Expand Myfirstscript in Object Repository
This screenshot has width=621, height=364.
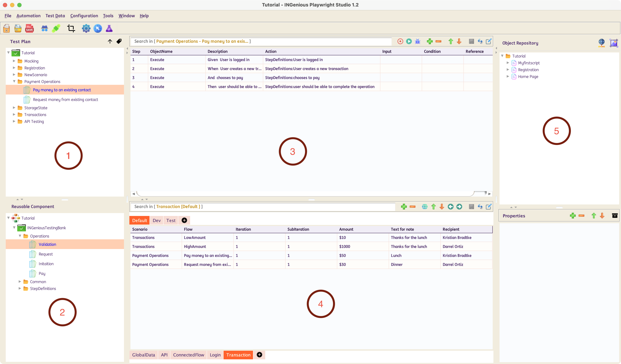pyautogui.click(x=508, y=63)
